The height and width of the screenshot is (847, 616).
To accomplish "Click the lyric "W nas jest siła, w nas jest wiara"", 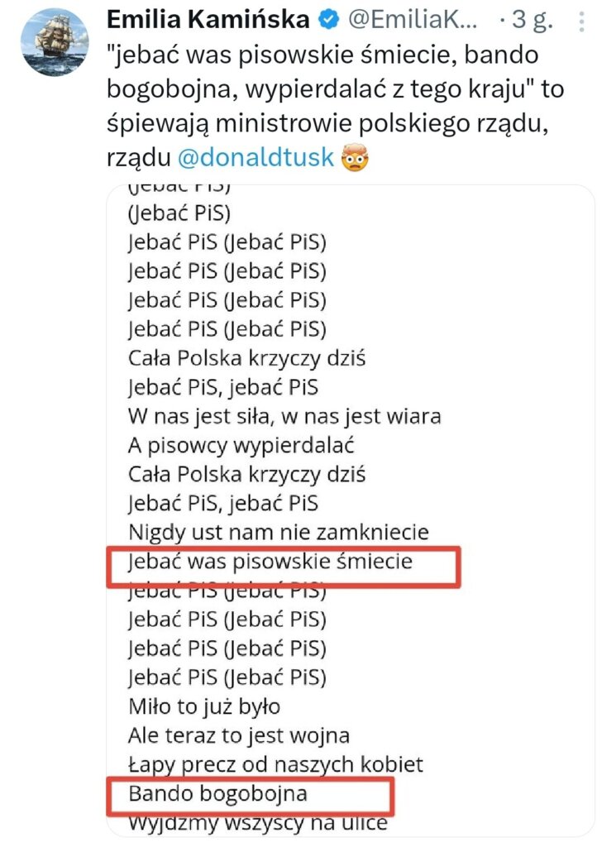I will [284, 415].
